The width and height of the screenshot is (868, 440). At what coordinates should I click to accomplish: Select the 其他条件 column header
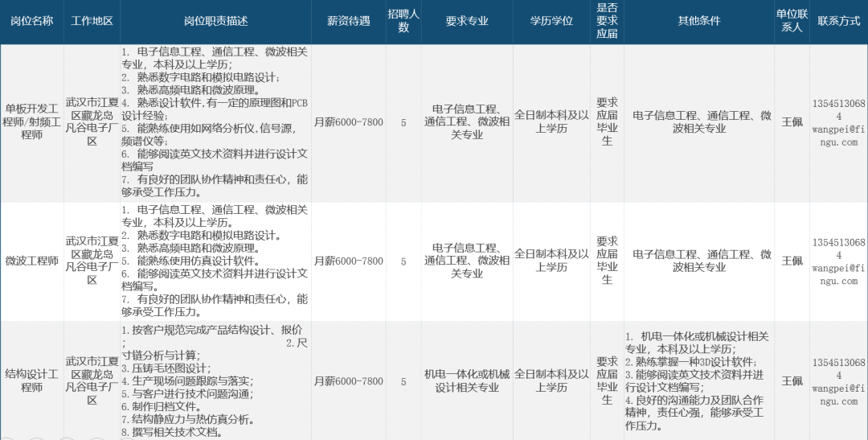[698, 21]
